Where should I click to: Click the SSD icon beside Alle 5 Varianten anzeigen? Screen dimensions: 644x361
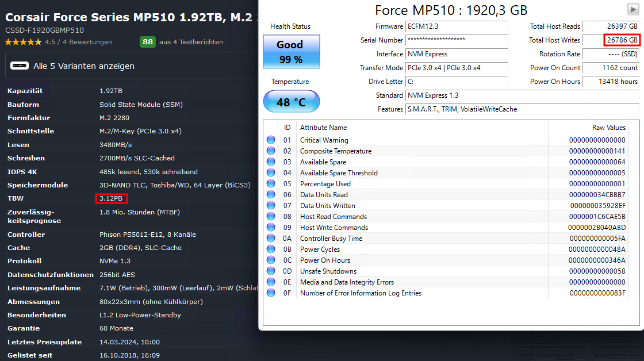20,66
